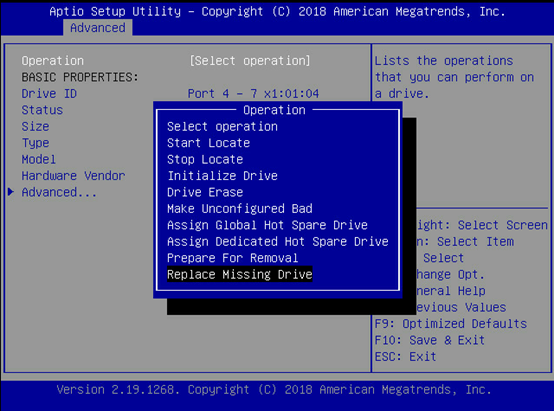Open the Advanced tab

click(x=98, y=28)
